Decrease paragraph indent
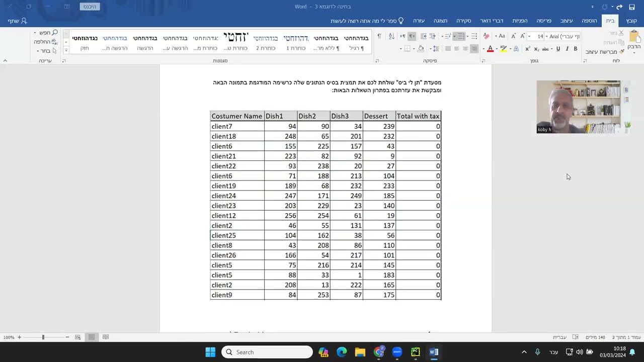The image size is (644, 362). point(433,36)
